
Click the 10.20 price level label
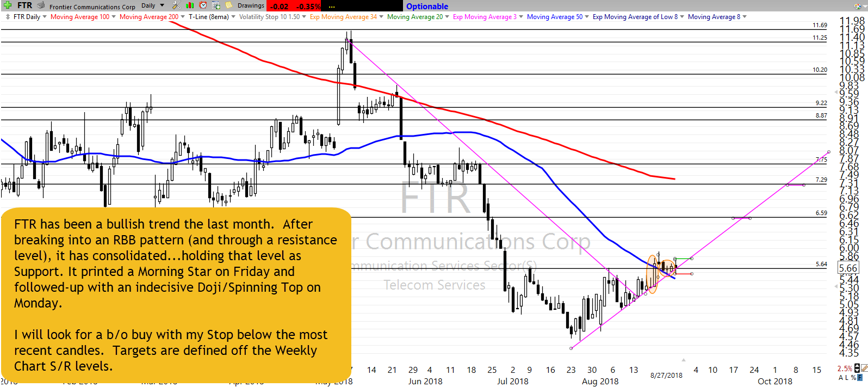pyautogui.click(x=820, y=70)
